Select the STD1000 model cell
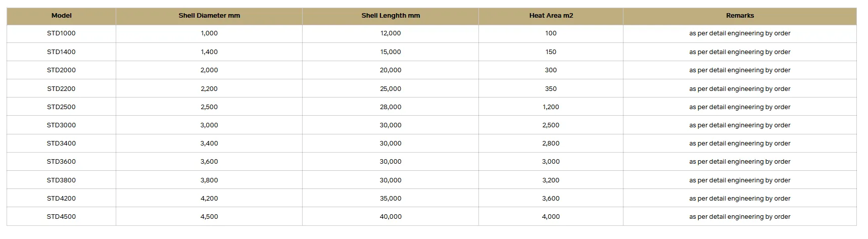 click(x=61, y=33)
